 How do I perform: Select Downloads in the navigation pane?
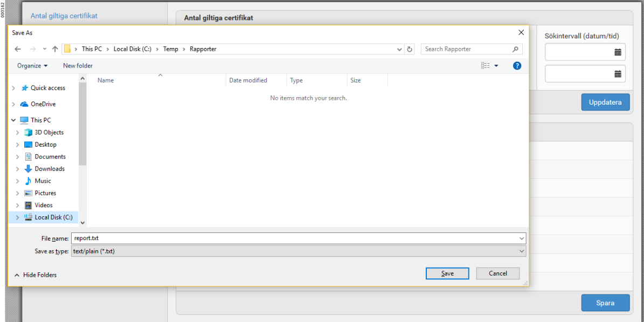50,169
